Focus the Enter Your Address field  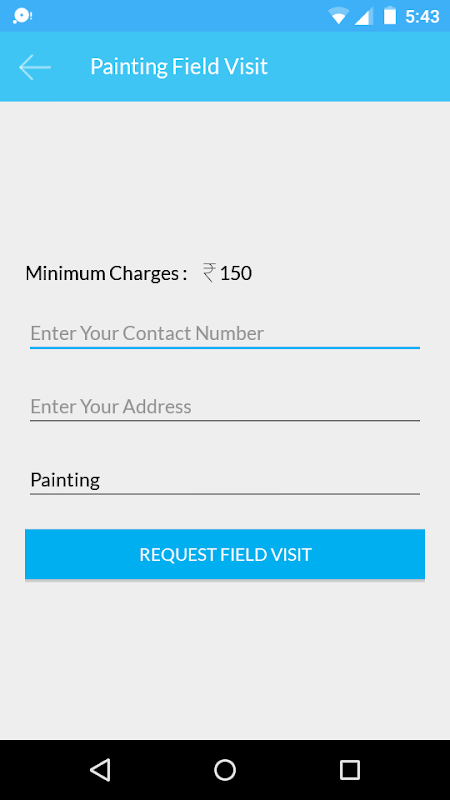click(225, 407)
